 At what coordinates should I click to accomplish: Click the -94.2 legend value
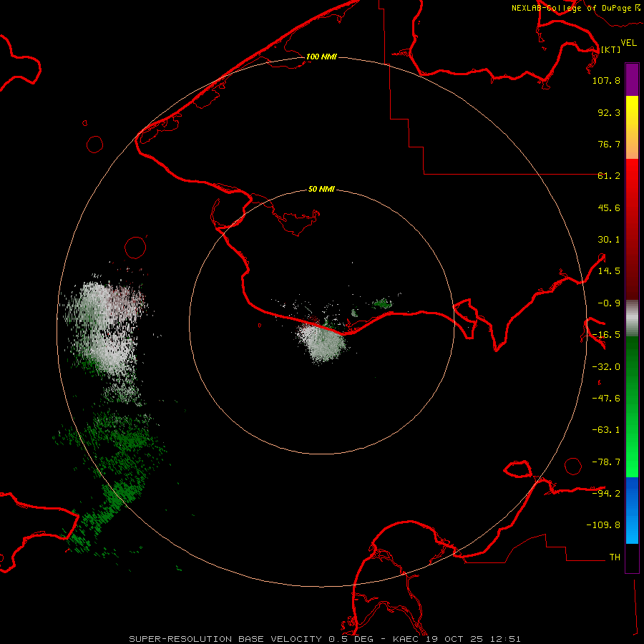tap(606, 493)
